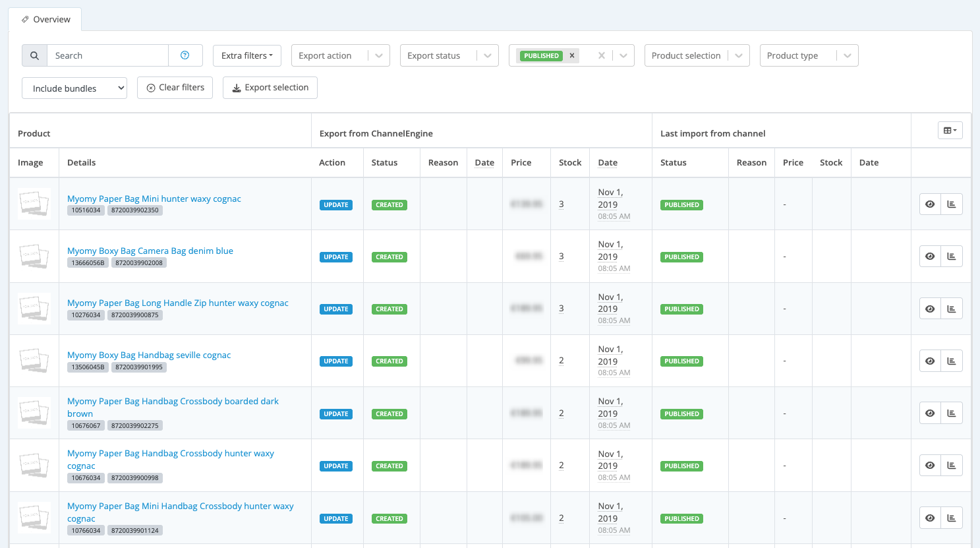Remove the PUBLISHED filter tag with its x
The width and height of the screenshot is (980, 548).
pyautogui.click(x=572, y=55)
